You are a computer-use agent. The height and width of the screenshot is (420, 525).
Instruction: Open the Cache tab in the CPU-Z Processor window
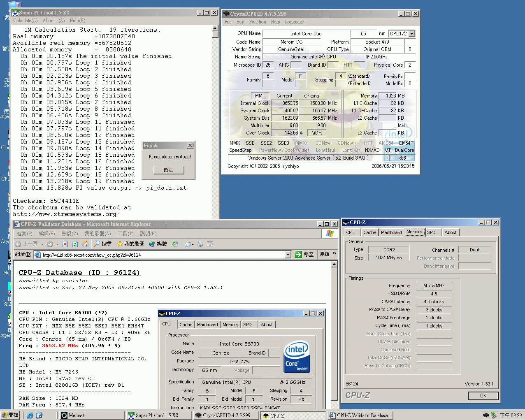pyautogui.click(x=186, y=325)
